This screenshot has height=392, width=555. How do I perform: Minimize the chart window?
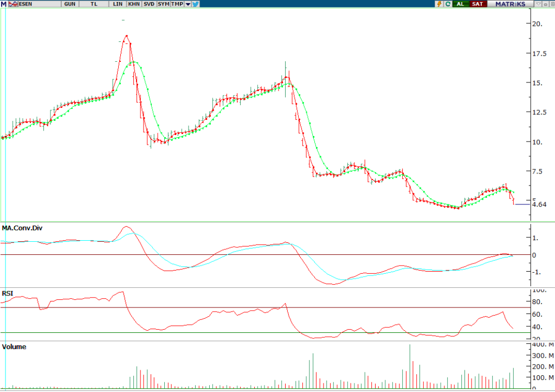545,4
